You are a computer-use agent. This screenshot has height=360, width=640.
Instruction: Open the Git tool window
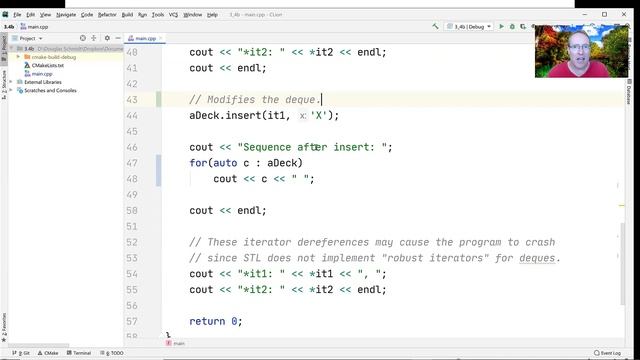(21, 353)
